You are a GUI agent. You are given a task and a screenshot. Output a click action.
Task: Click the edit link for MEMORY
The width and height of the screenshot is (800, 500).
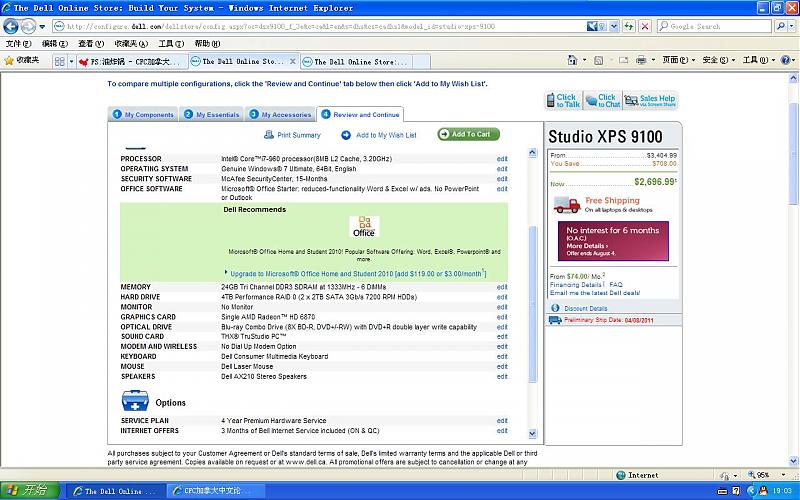click(502, 287)
